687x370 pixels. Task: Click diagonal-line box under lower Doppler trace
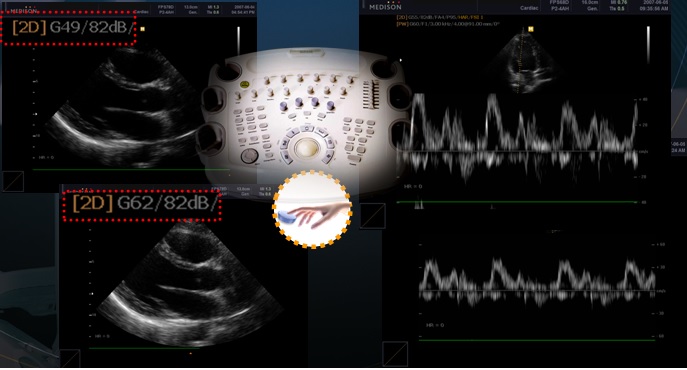point(395,354)
